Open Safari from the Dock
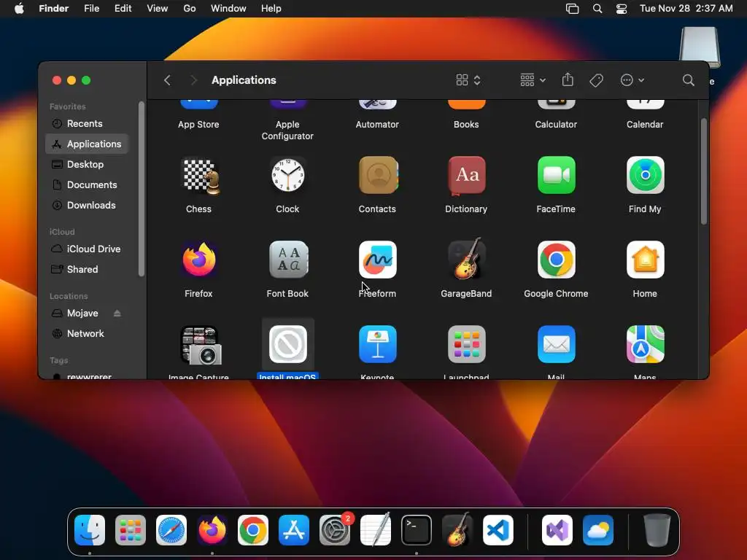The width and height of the screenshot is (747, 560). pos(171,529)
